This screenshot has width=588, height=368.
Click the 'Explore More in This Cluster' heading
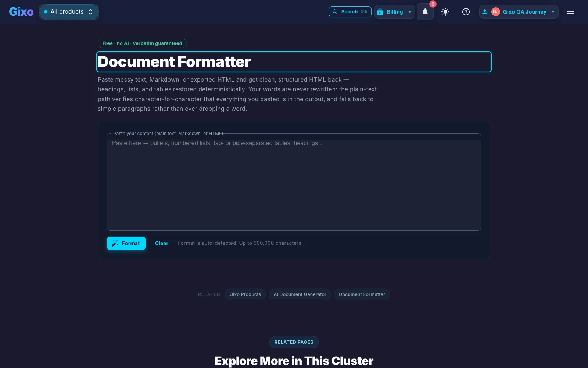point(294,361)
